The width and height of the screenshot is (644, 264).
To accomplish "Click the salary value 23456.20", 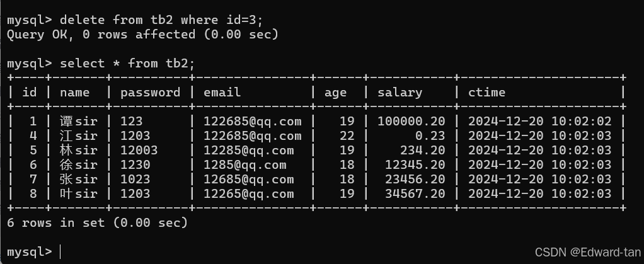I will pos(415,179).
